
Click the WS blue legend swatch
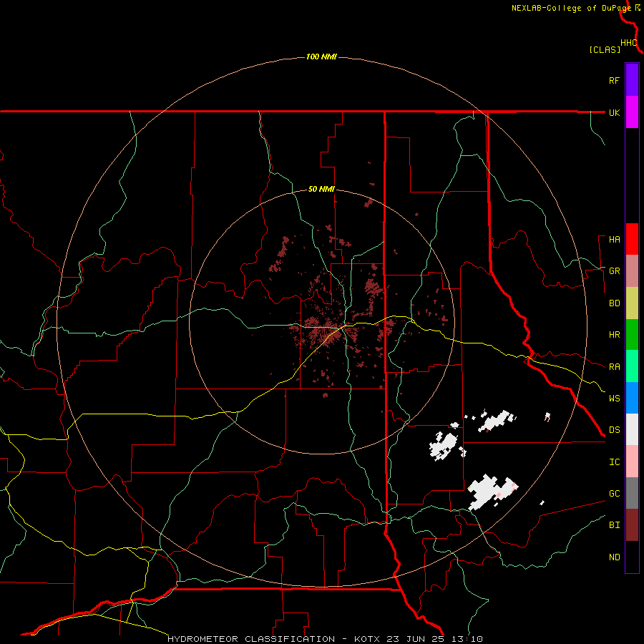pyautogui.click(x=632, y=398)
